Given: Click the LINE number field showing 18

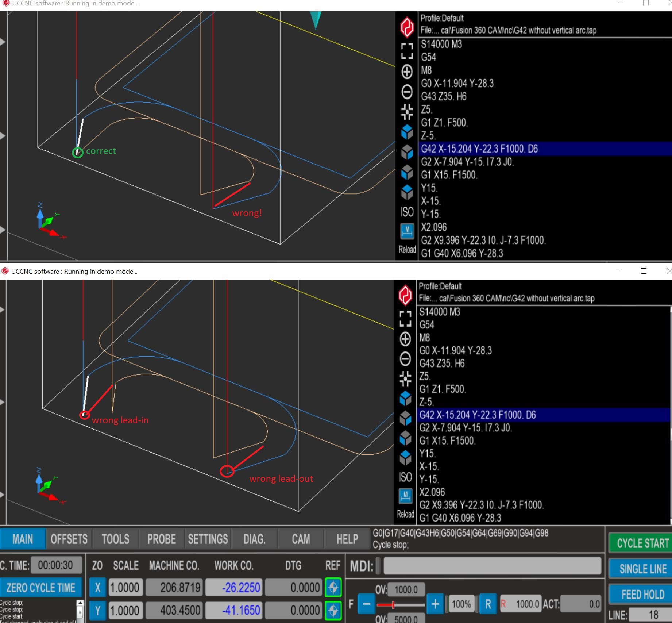Looking at the screenshot, I should click(650, 615).
